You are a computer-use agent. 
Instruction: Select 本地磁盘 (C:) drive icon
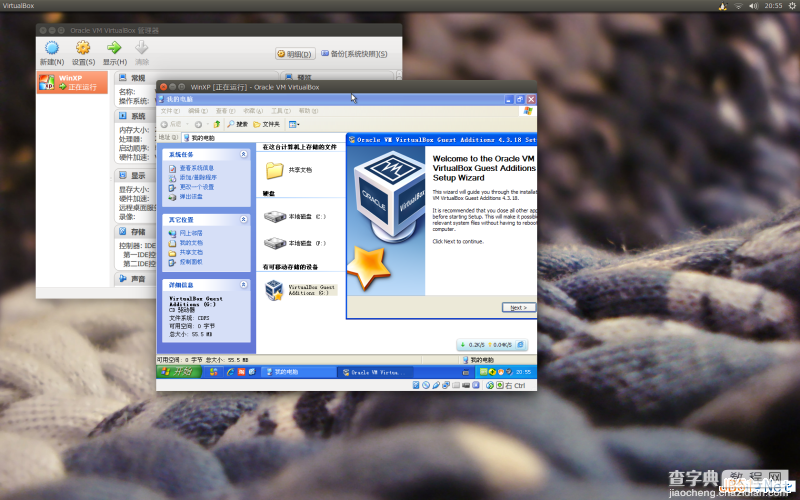(275, 216)
